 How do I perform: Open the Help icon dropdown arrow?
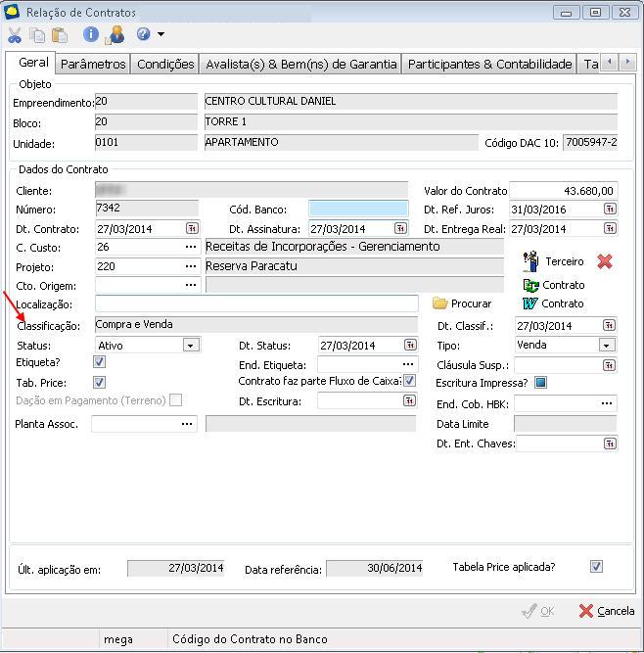(x=161, y=35)
